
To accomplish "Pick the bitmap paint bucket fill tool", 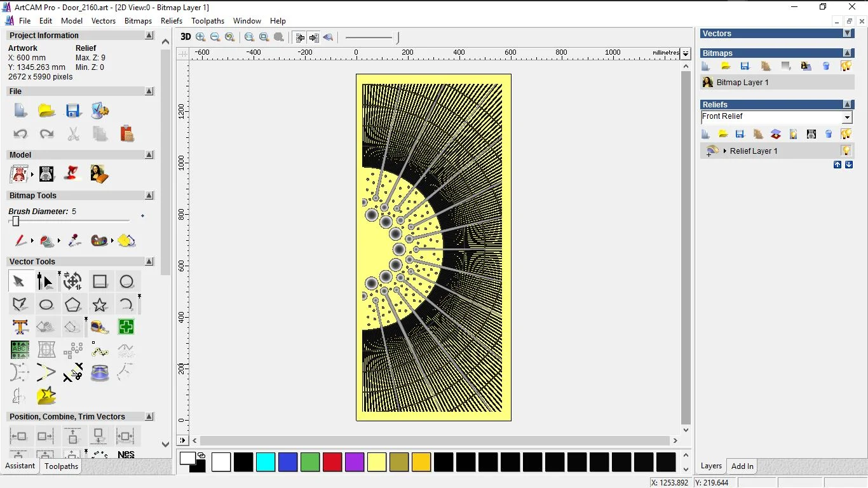I will pos(47,241).
